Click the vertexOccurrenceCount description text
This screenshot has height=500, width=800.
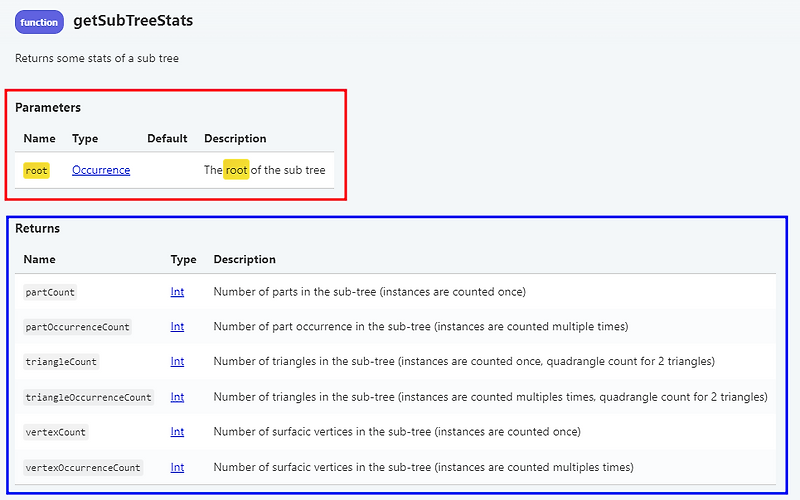pos(423,467)
